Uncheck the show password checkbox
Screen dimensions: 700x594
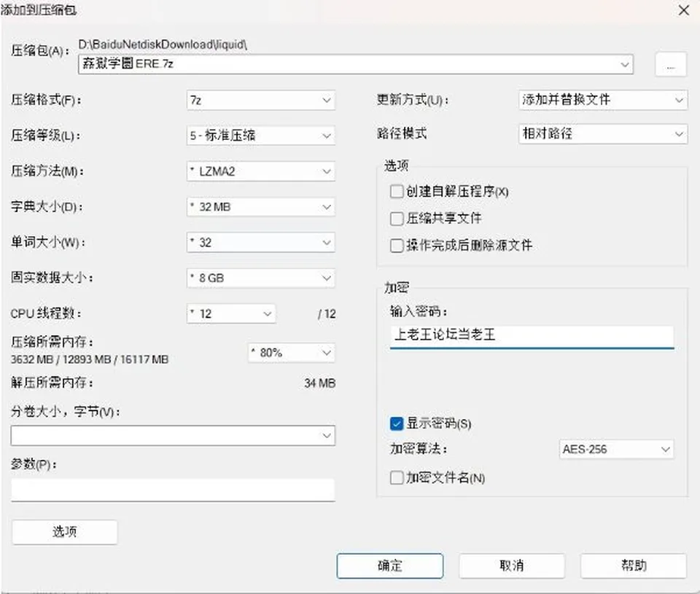tap(397, 423)
